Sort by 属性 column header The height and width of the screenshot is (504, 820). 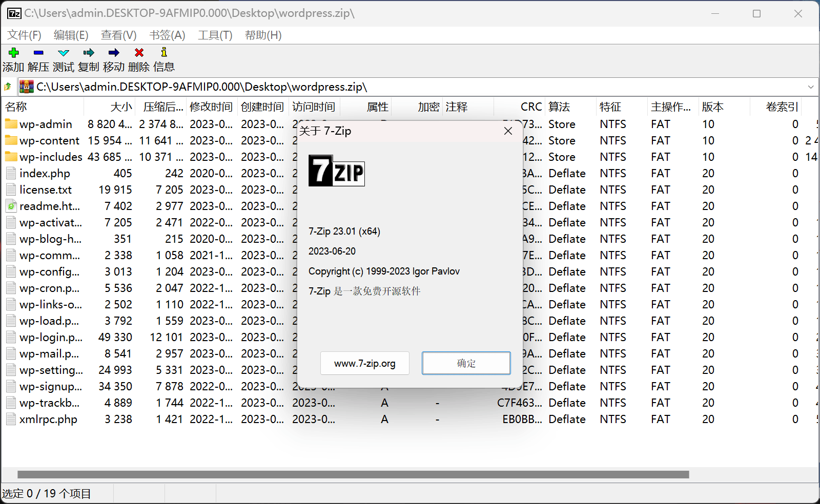coord(366,107)
